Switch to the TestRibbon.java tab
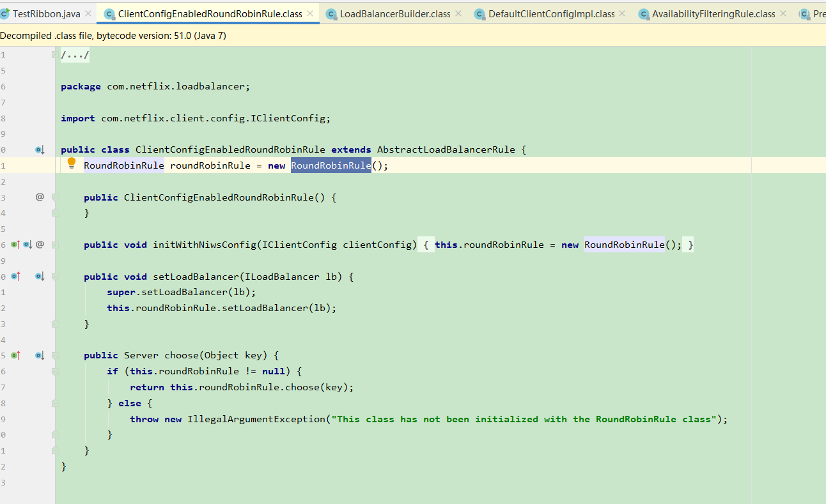The width and height of the screenshot is (826, 504). coord(47,13)
